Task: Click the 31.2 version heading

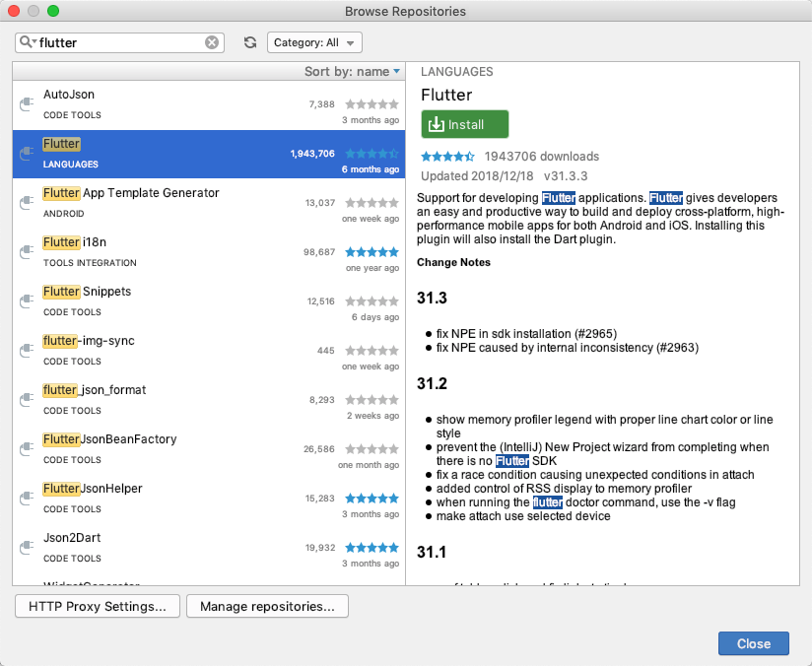Action: (x=432, y=383)
